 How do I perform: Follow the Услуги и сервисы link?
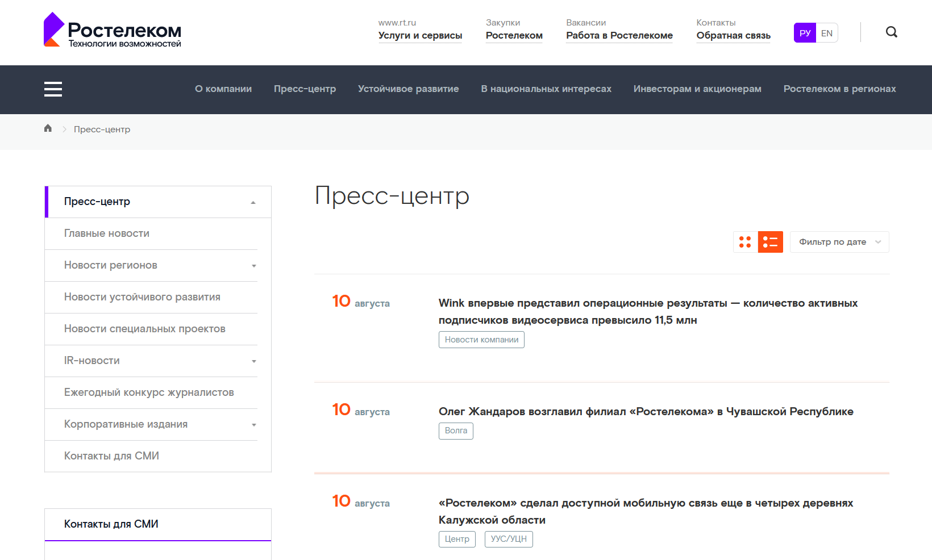421,35
